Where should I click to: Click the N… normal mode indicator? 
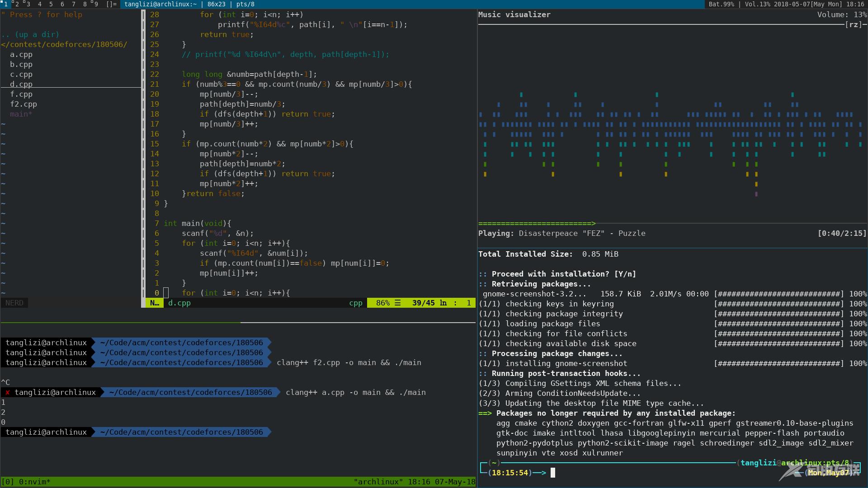[154, 303]
